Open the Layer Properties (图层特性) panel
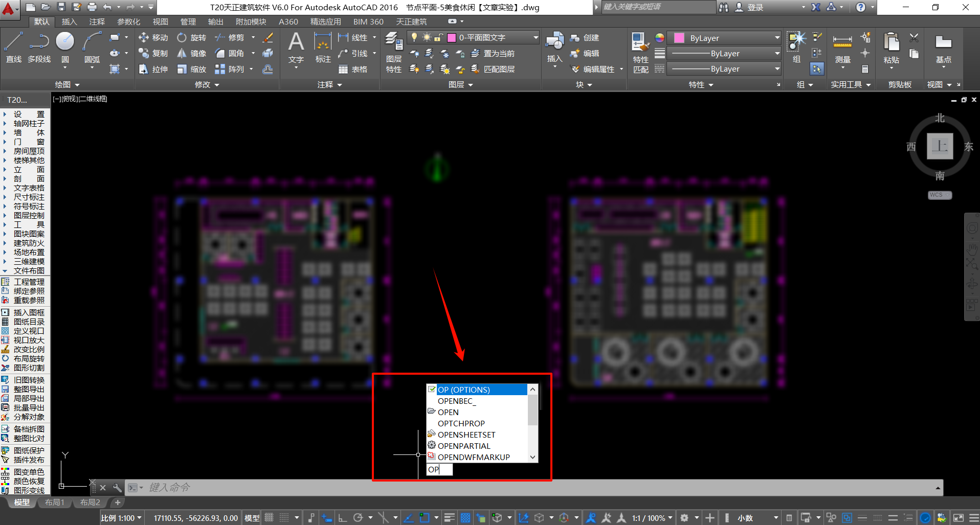The image size is (980, 525). (x=393, y=51)
